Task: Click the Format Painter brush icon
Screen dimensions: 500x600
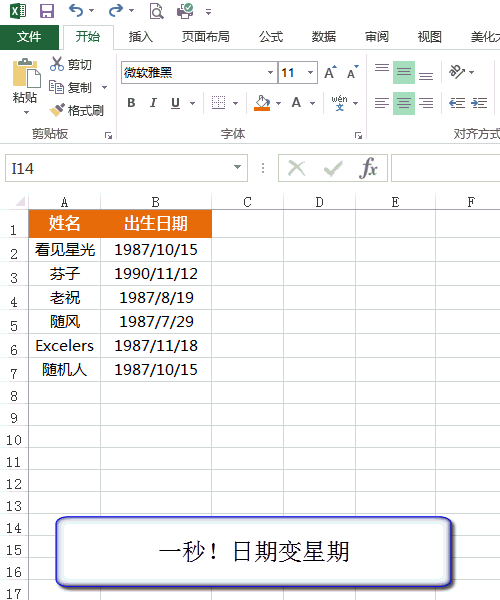Action: tap(57, 110)
